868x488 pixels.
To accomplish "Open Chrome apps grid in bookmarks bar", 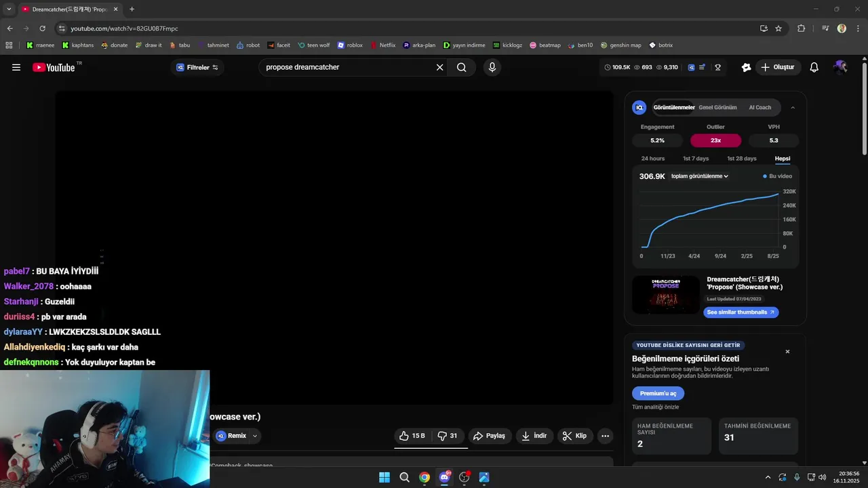I will 9,45.
